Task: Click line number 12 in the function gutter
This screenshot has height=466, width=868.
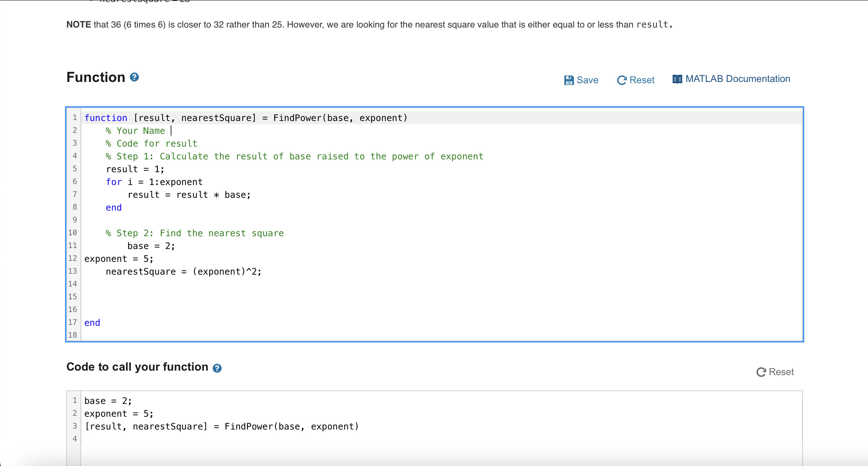Action: click(x=72, y=258)
